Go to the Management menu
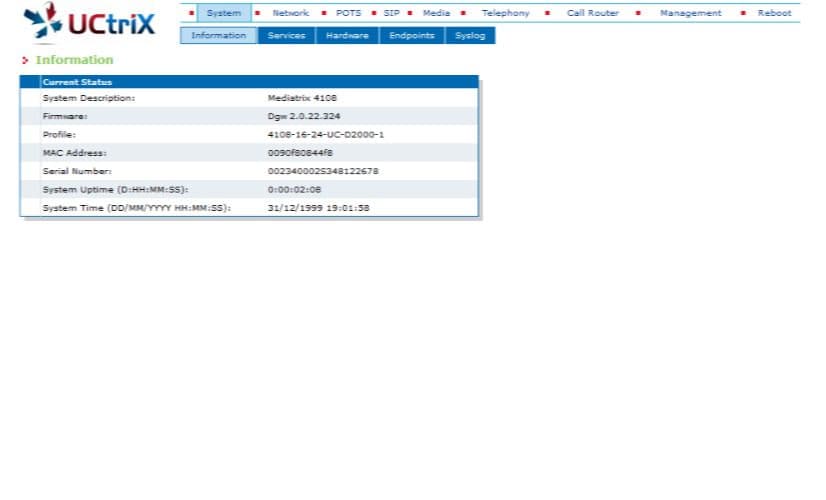Viewport: 826px width, 500px height. coord(690,13)
